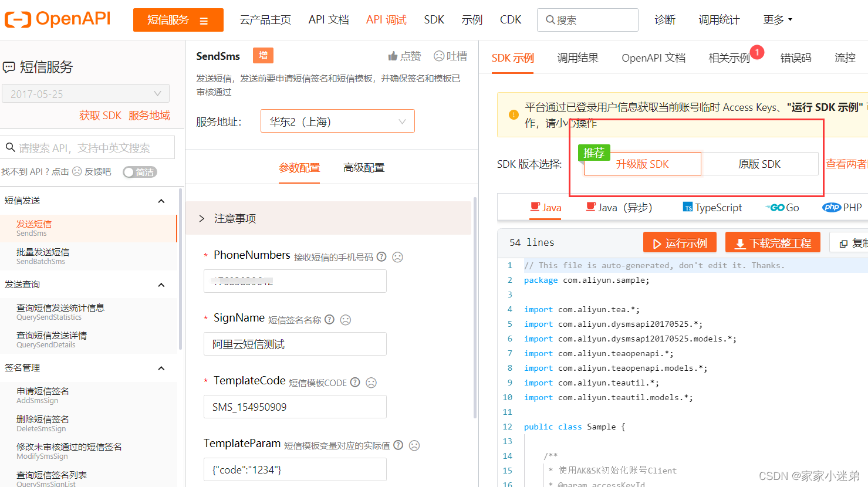Image resolution: width=868 pixels, height=487 pixels.
Task: Open CDK in the top navigation
Action: pos(511,19)
